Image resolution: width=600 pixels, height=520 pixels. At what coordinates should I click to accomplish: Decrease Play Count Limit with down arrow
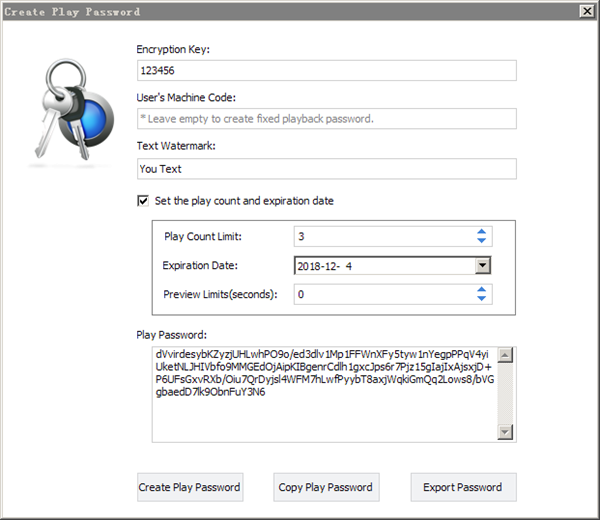[x=481, y=242]
